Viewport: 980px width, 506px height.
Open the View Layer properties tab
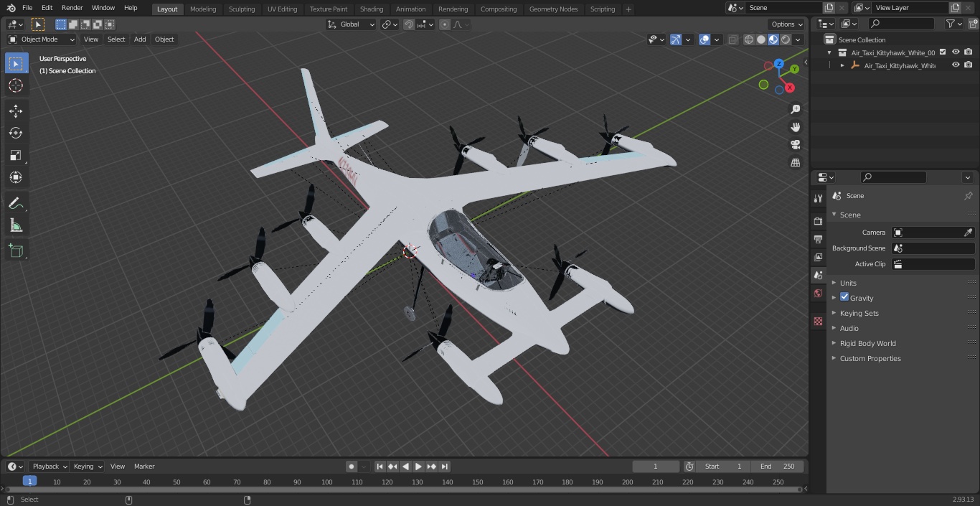(x=818, y=257)
